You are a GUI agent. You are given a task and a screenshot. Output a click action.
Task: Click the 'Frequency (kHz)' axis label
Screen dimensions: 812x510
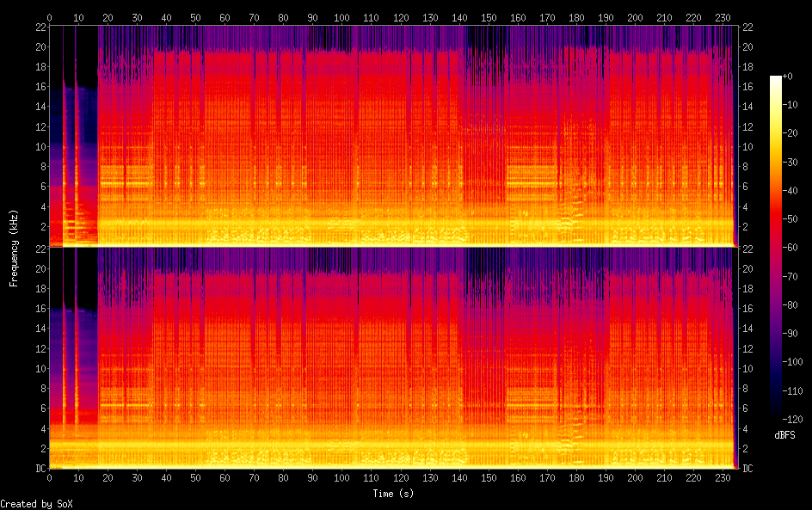[15, 248]
